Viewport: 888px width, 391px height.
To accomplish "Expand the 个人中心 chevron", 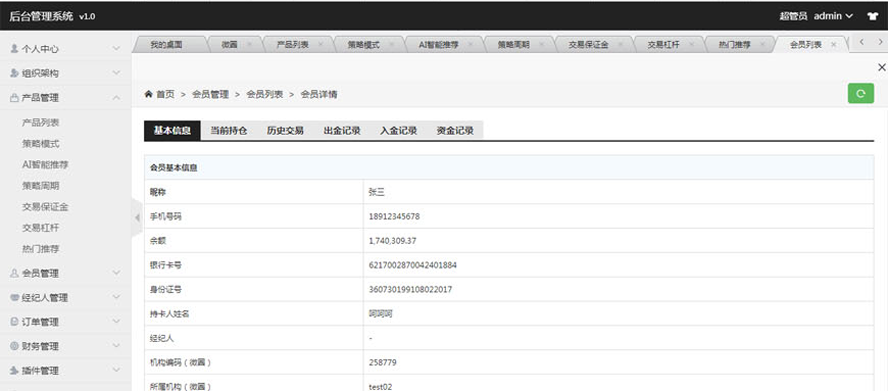I will (116, 49).
